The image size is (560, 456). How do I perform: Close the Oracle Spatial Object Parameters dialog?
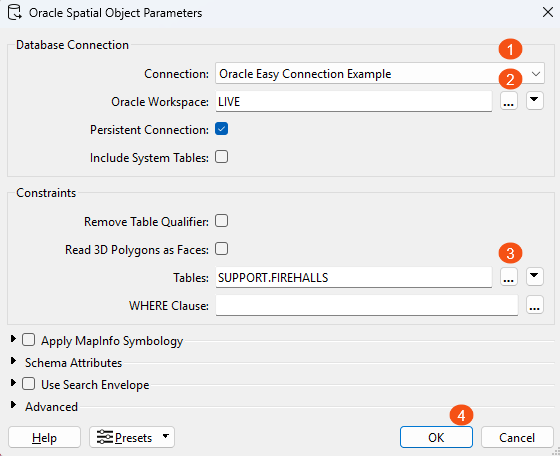548,12
